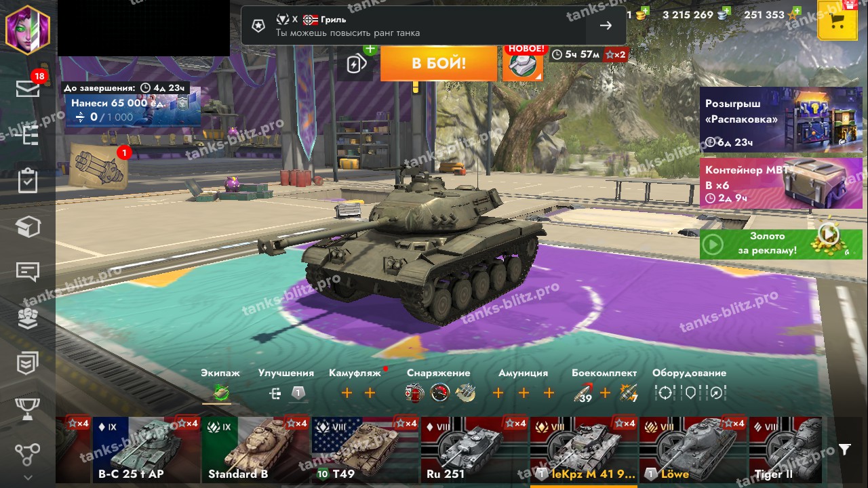Open the chat messages icon in sidebar
868x488 pixels.
coord(28,272)
